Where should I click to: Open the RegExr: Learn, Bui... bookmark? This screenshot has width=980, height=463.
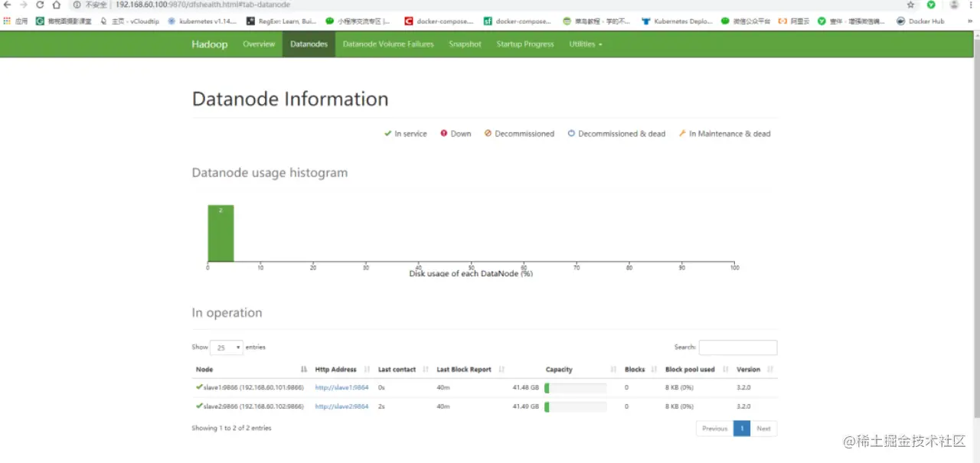click(281, 21)
